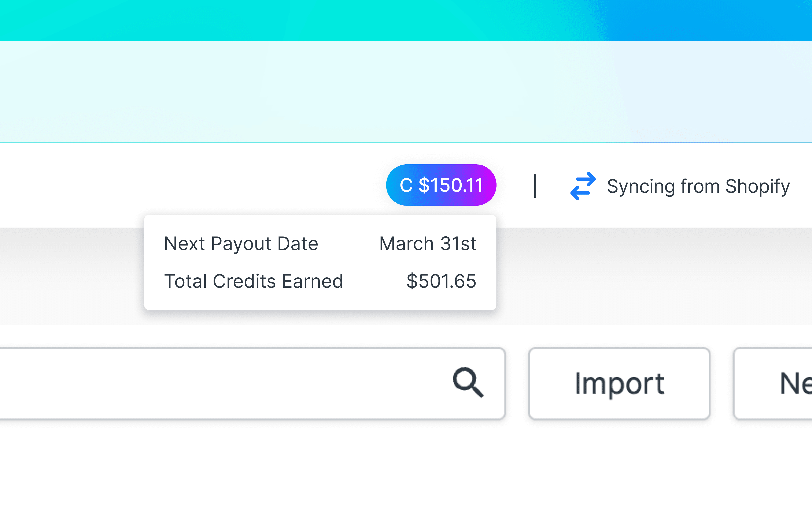Click the Import button
812x507 pixels.
pyautogui.click(x=619, y=383)
